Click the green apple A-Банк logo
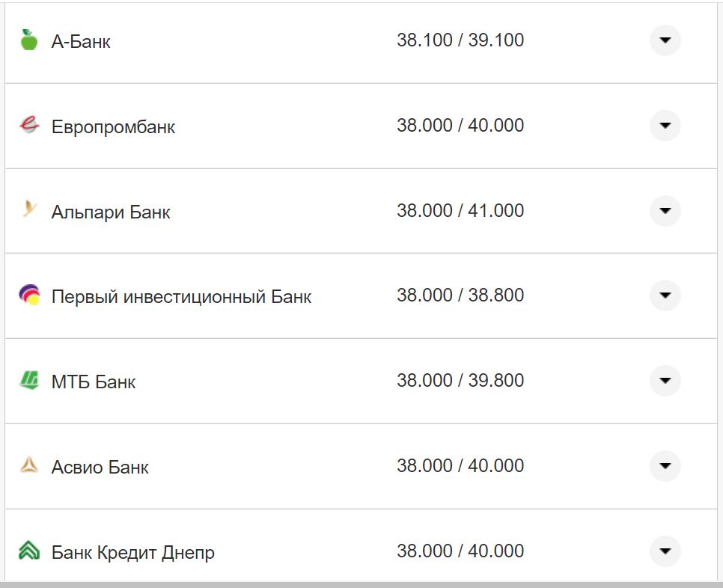723x588 pixels. point(29,40)
